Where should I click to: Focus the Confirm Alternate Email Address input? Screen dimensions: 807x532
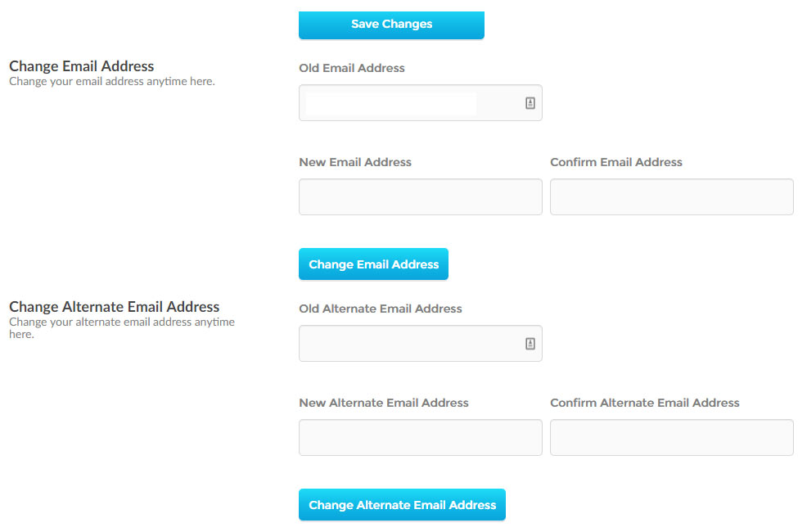672,437
